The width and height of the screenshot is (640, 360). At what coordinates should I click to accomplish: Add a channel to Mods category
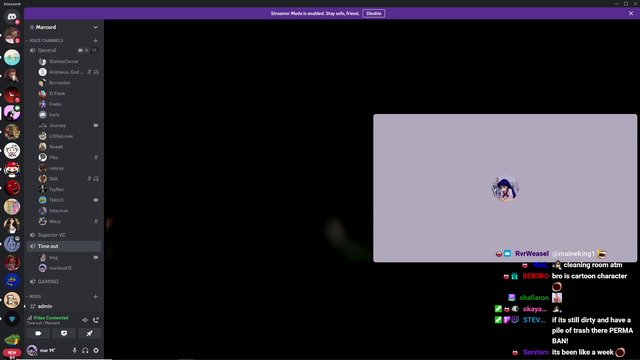[96, 296]
